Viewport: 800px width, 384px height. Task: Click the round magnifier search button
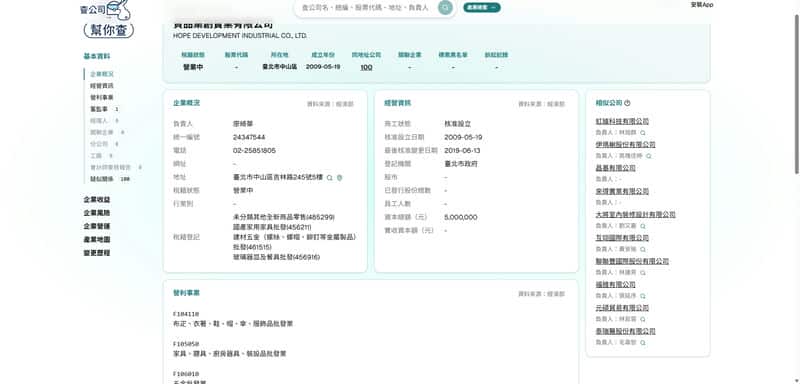click(445, 7)
